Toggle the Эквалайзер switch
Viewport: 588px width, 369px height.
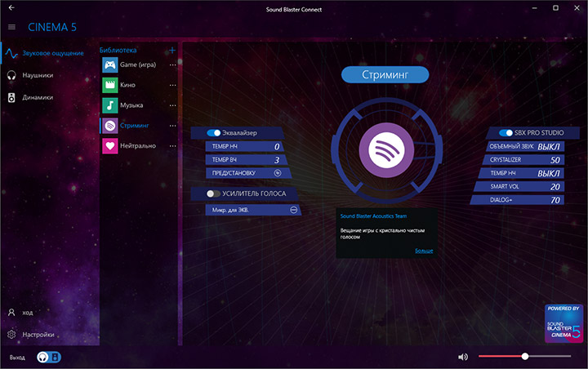[x=213, y=133]
